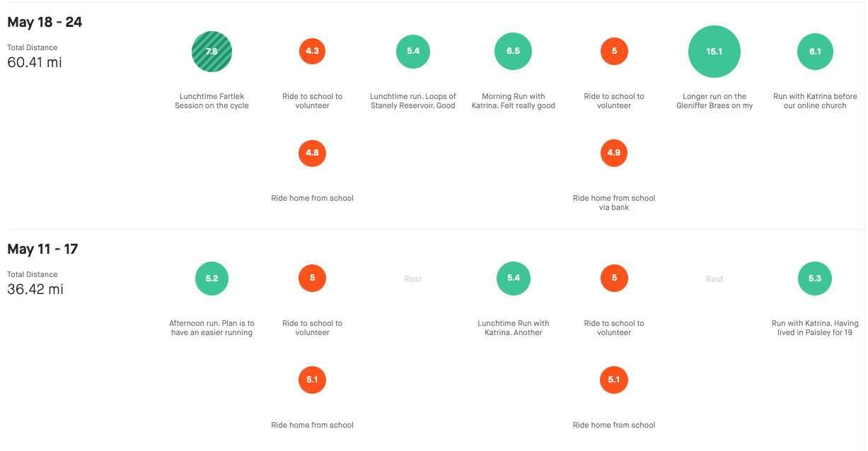Open the 6.1 run with Katrina bubble
The width and height of the screenshot is (868, 451).
[815, 52]
